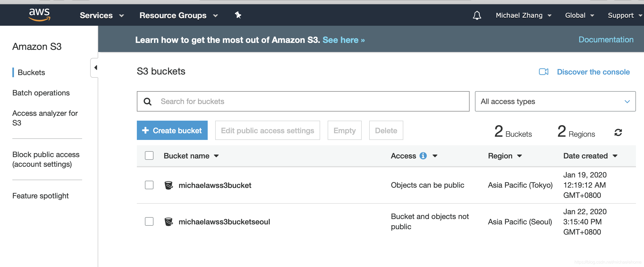Click the Amazon S3 sidebar title
This screenshot has width=644, height=267.
click(37, 47)
